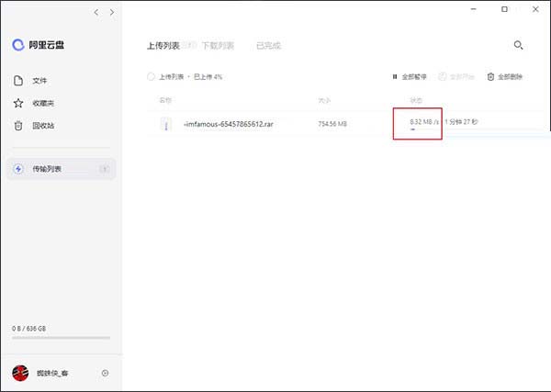Select file -imfamous-65457865612.rar
Image resolution: width=551 pixels, height=392 pixels.
pyautogui.click(x=229, y=124)
